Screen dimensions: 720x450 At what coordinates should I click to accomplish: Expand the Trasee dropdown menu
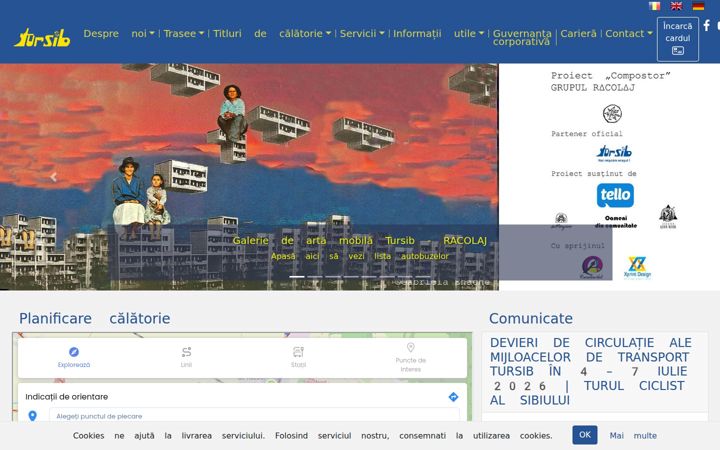click(184, 34)
